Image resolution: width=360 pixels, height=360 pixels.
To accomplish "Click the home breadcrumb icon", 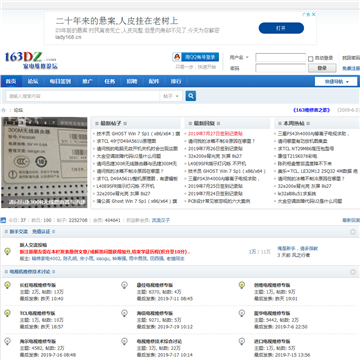I will pyautogui.click(x=3, y=110).
